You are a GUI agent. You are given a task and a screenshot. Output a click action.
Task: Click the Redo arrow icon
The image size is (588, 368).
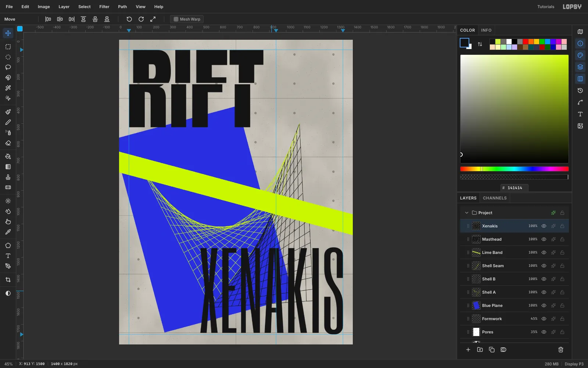pyautogui.click(x=141, y=19)
